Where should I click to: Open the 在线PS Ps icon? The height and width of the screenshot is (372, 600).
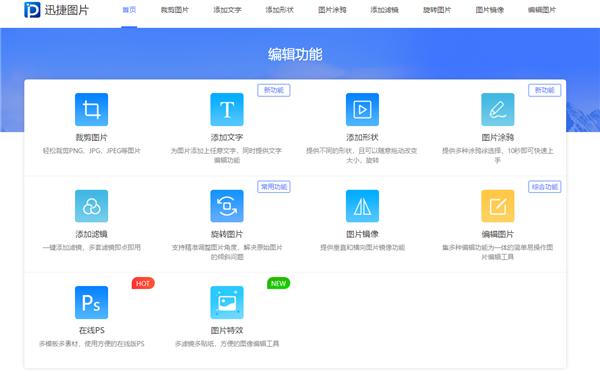point(91,302)
